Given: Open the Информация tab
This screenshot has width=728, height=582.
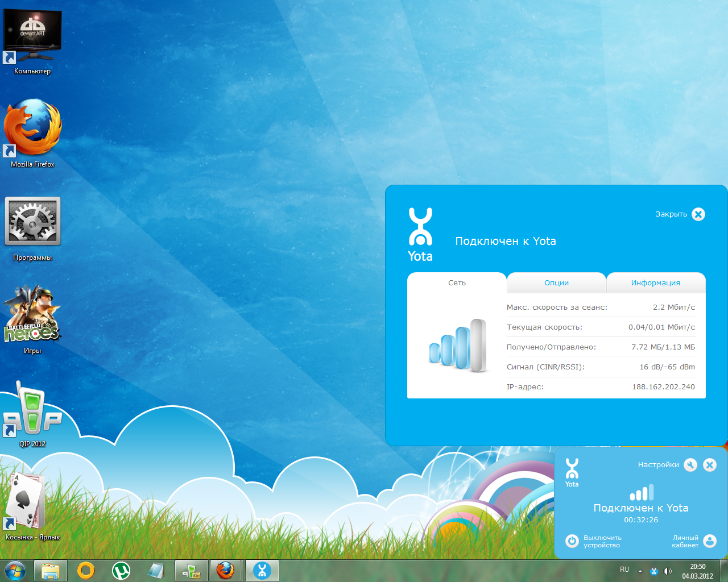Looking at the screenshot, I should [656, 282].
